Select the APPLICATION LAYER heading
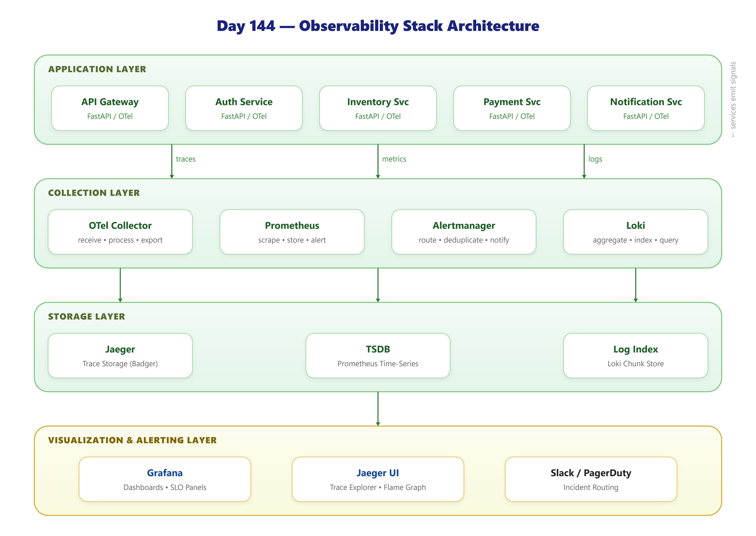Viewport: 756px width, 536px height. tap(97, 69)
